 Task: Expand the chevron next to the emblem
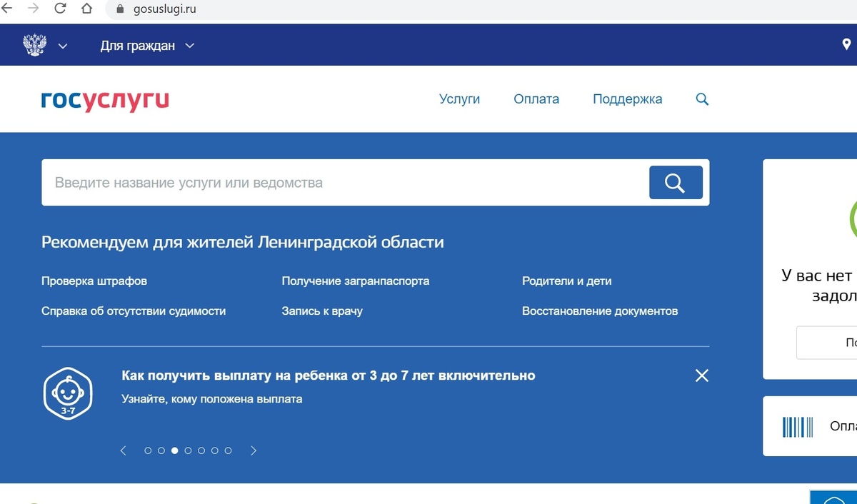tap(63, 46)
